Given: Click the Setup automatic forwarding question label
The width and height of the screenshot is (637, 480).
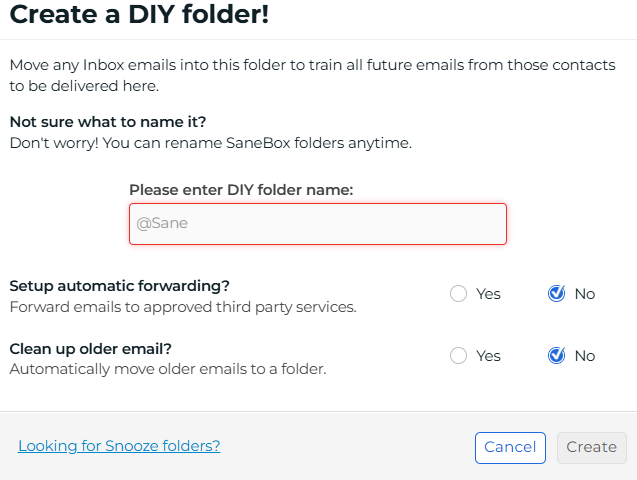Looking at the screenshot, I should click(119, 286).
